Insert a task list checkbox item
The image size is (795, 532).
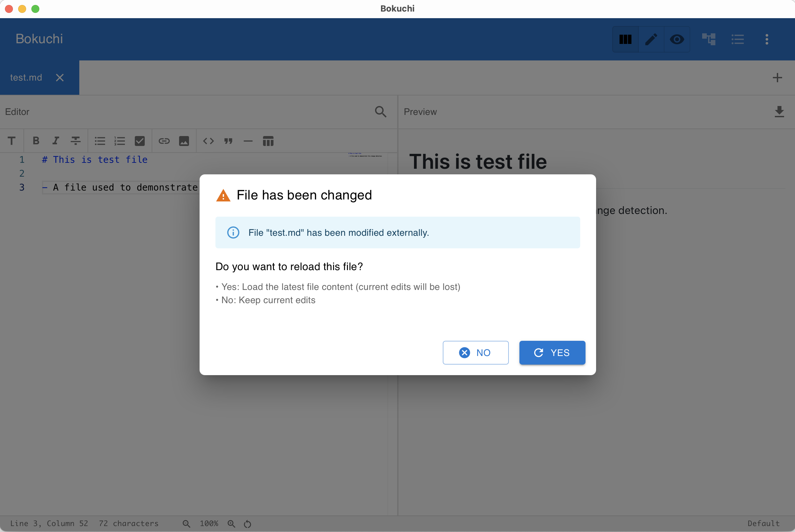click(x=140, y=141)
